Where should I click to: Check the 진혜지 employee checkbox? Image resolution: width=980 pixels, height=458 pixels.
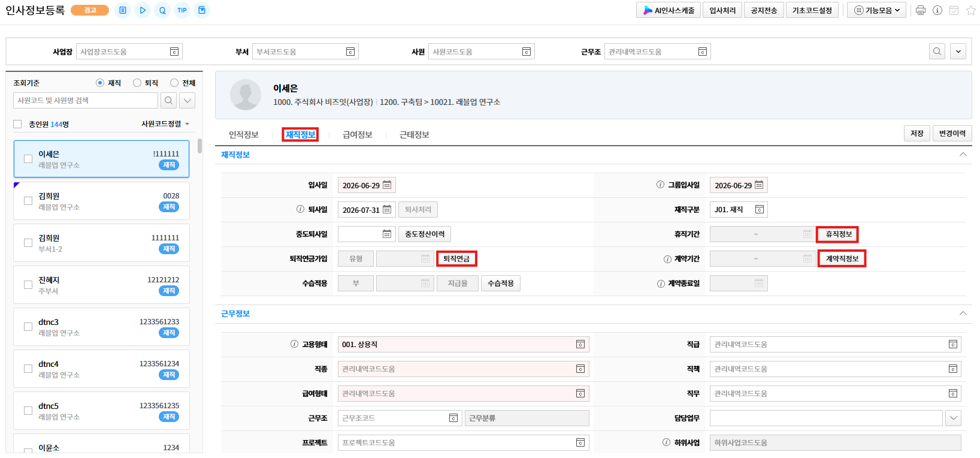pos(28,285)
